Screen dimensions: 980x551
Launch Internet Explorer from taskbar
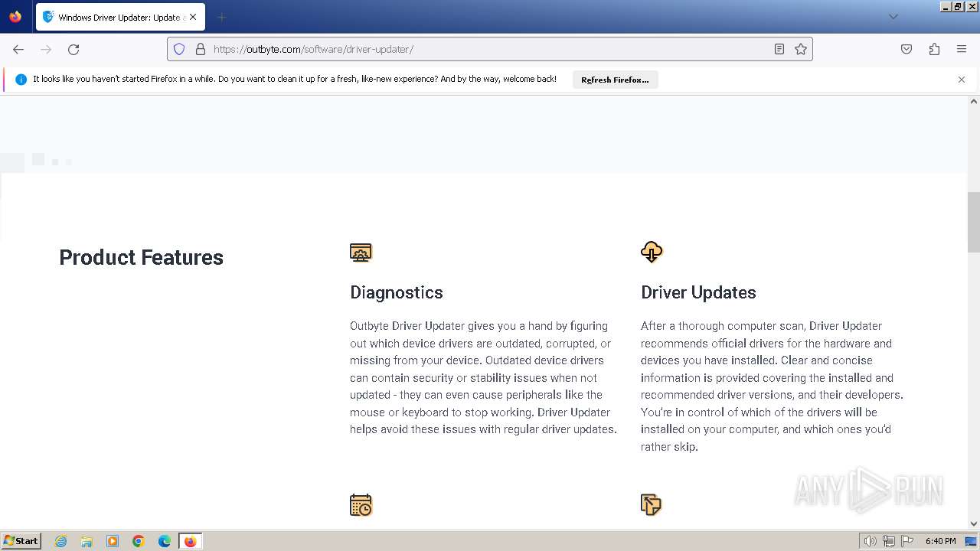pyautogui.click(x=61, y=541)
